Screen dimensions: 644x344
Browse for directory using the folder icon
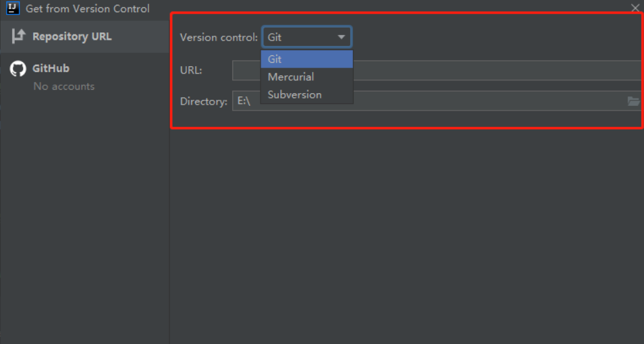point(633,101)
